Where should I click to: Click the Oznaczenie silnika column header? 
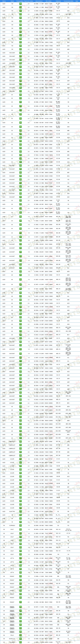tap(68, 1)
